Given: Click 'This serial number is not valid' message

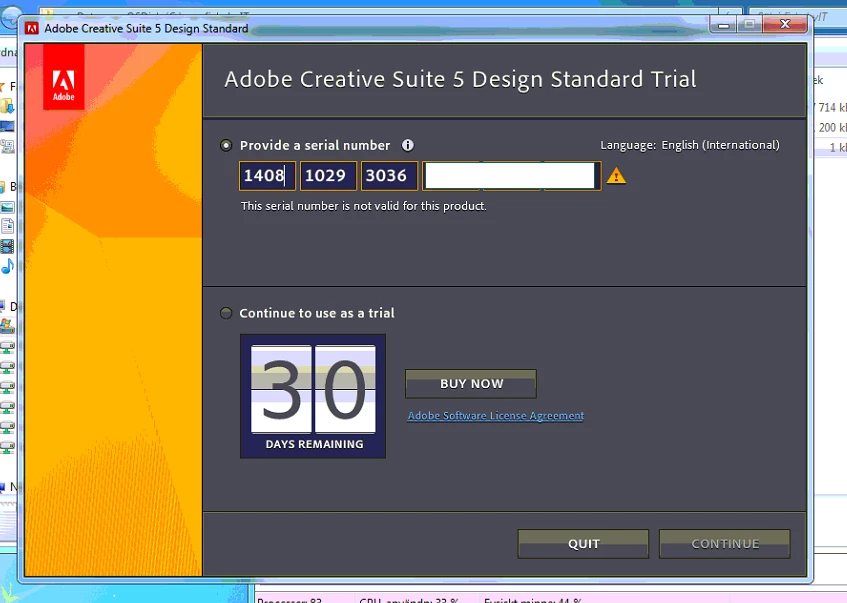Looking at the screenshot, I should (x=364, y=206).
